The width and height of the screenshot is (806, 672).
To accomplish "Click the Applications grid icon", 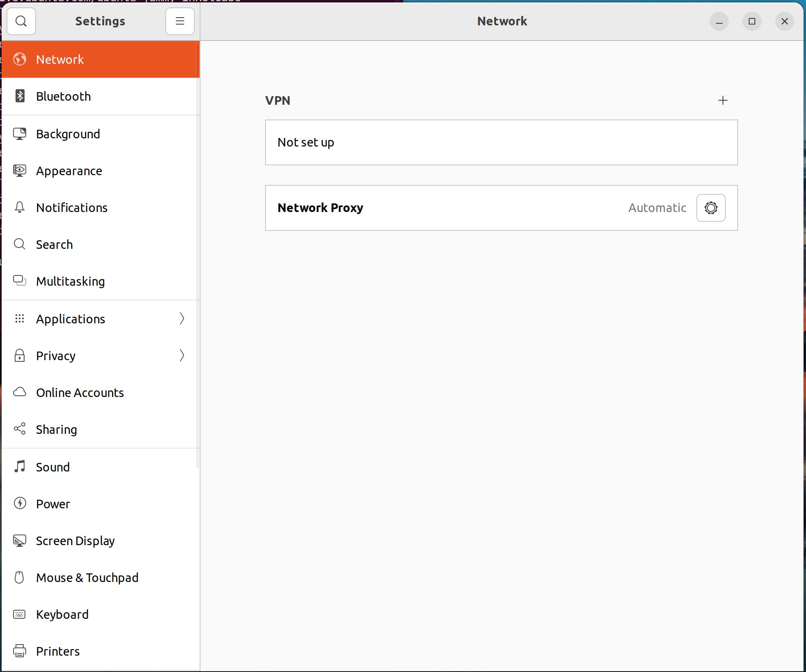I will (20, 319).
